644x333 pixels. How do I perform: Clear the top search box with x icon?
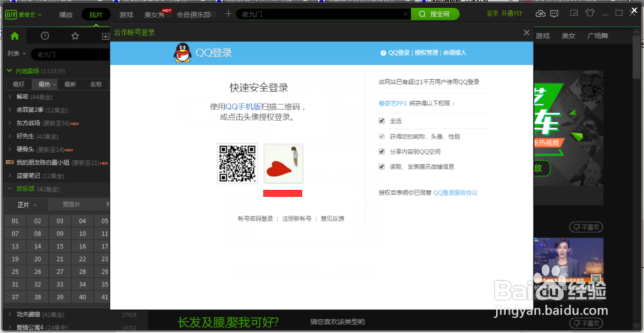(405, 14)
